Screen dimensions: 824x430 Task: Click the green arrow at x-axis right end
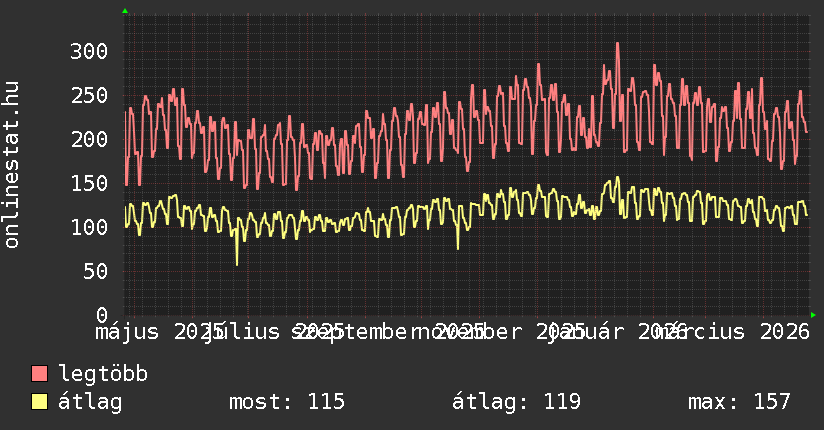tap(813, 314)
